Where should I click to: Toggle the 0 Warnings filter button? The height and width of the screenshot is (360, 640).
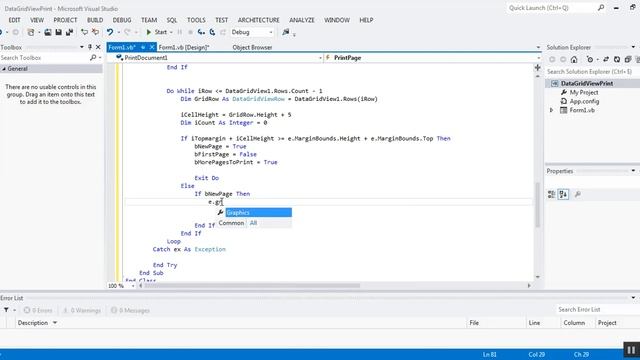[82, 311]
